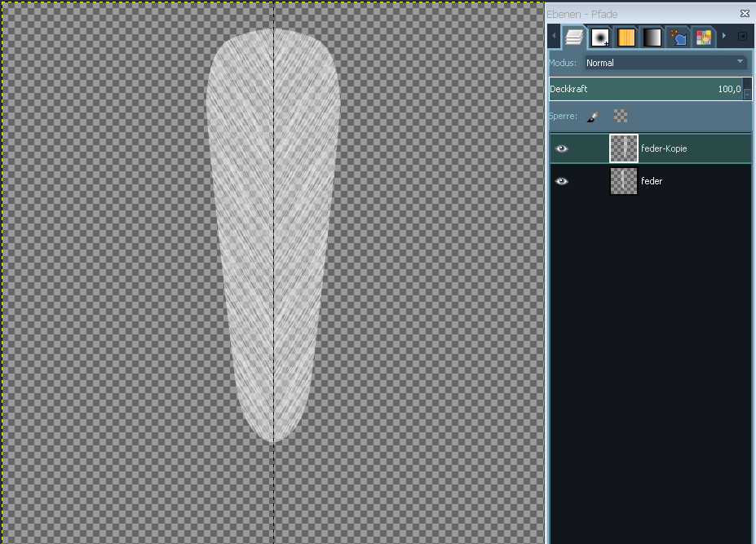
Task: Open the Brushes tab
Action: pyautogui.click(x=600, y=38)
